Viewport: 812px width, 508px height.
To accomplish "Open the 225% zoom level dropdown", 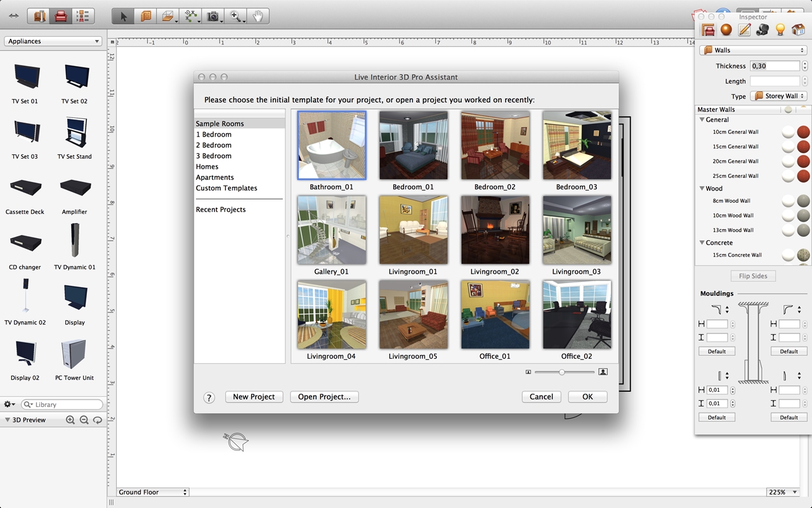I will 782,492.
